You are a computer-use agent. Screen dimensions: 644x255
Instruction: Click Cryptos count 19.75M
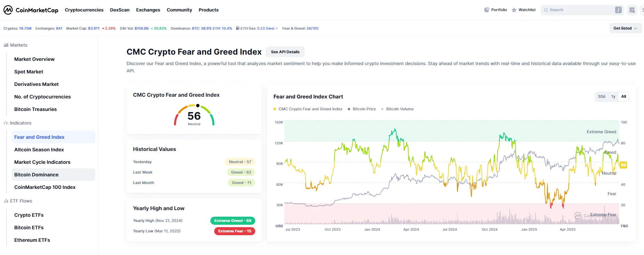point(25,28)
